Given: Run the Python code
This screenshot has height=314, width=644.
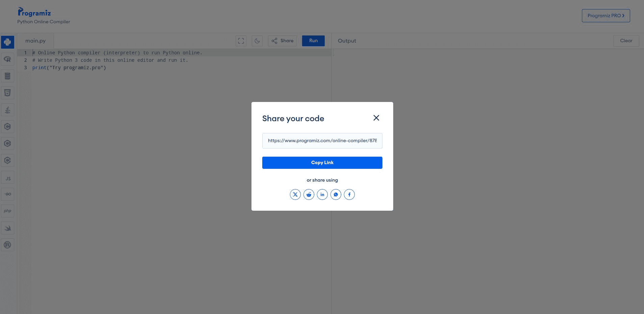Looking at the screenshot, I should pyautogui.click(x=313, y=41).
